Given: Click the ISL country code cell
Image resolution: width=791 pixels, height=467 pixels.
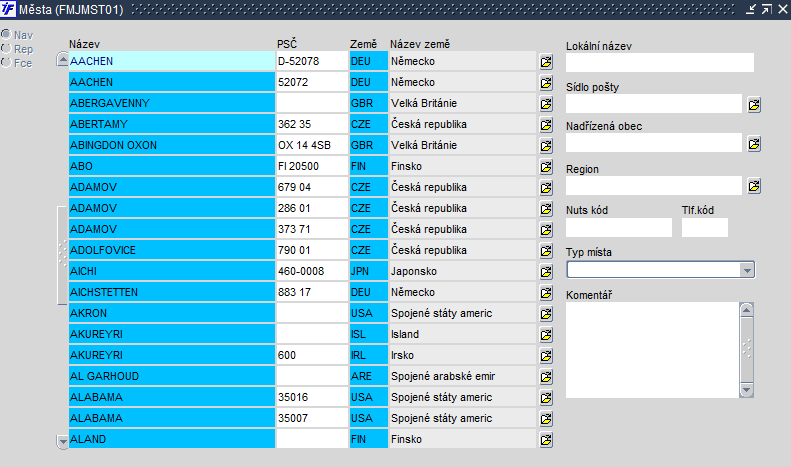Looking at the screenshot, I should [369, 334].
